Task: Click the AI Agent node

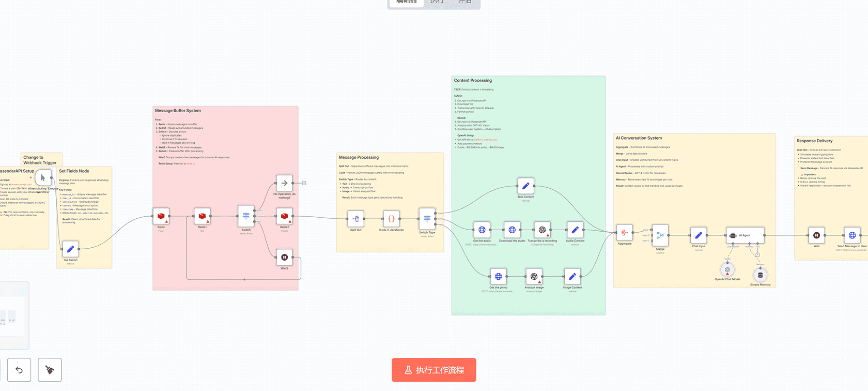Action: point(745,235)
